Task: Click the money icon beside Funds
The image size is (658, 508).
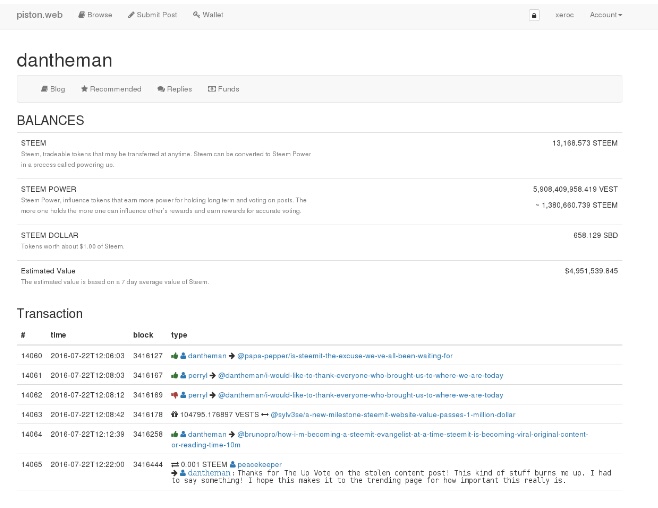Action: coord(212,89)
